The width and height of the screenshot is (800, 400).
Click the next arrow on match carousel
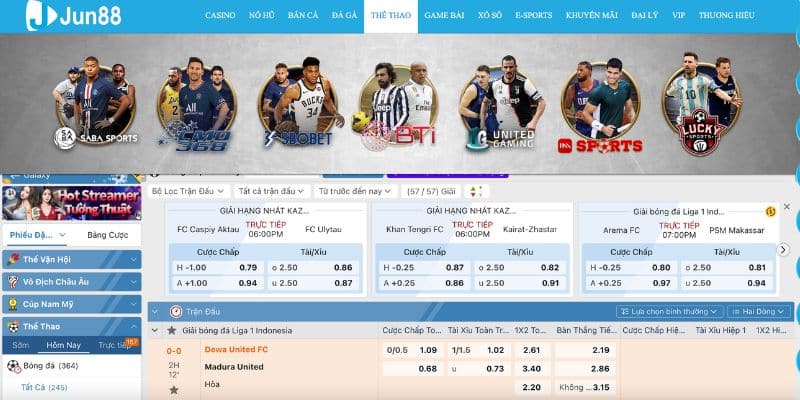click(785, 249)
